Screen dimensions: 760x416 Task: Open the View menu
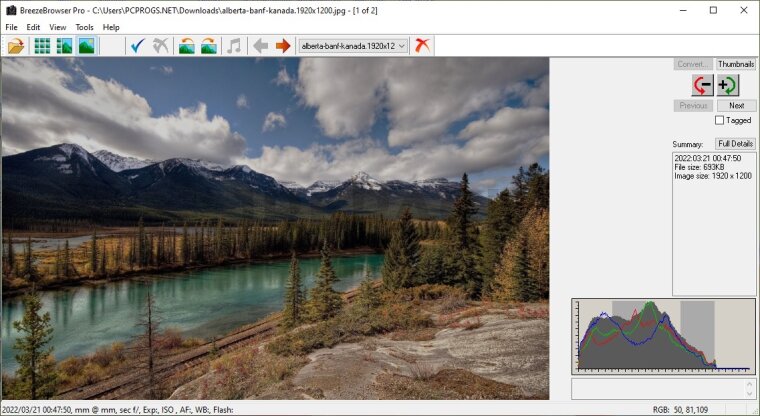tap(58, 27)
